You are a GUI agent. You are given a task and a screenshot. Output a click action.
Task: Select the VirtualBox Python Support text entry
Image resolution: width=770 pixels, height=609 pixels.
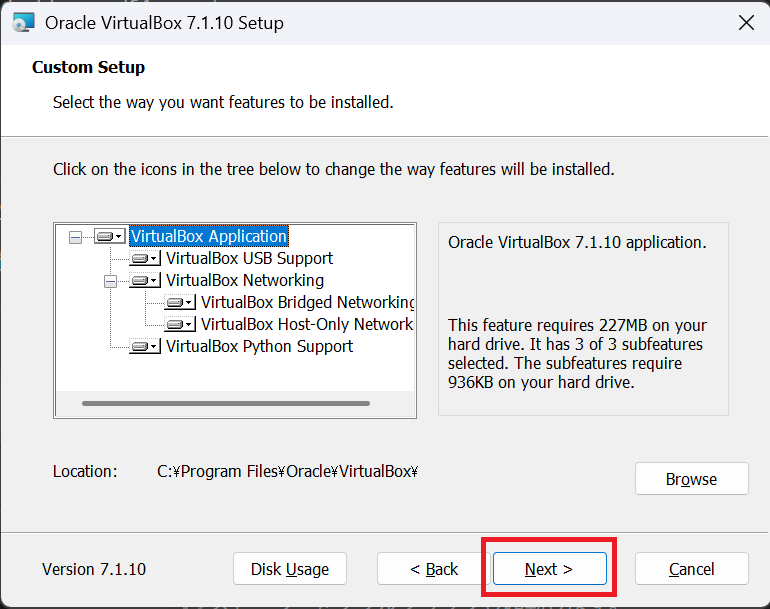(x=259, y=347)
